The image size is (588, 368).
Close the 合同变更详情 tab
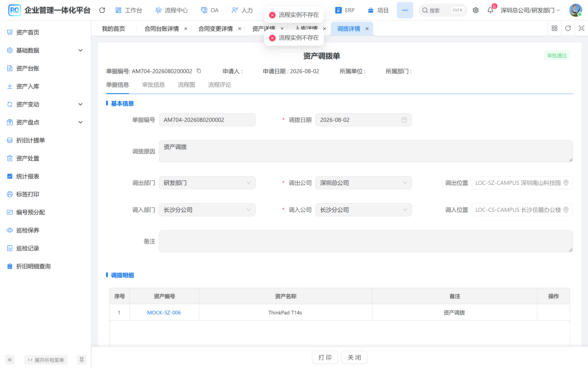240,29
